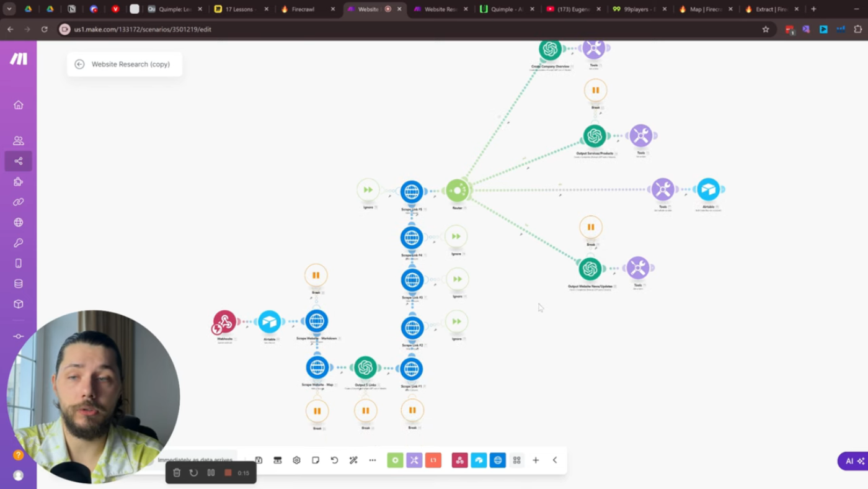Open the Output 5 Links OpenAI module
Image resolution: width=868 pixels, height=489 pixels.
click(365, 367)
